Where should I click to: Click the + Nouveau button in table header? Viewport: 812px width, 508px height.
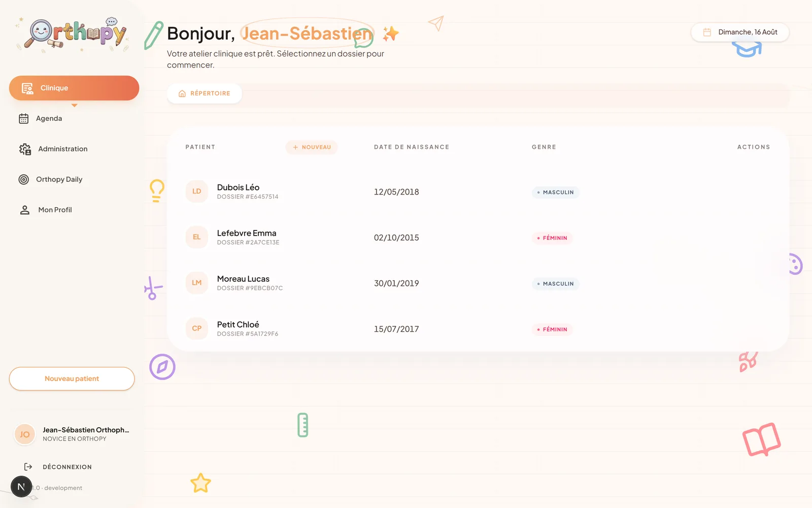pyautogui.click(x=312, y=147)
